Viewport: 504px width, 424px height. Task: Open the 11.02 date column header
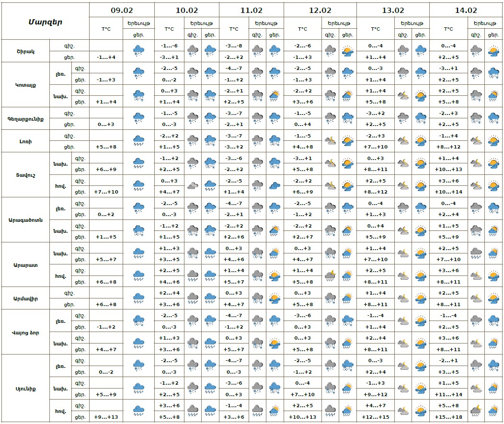point(251,10)
